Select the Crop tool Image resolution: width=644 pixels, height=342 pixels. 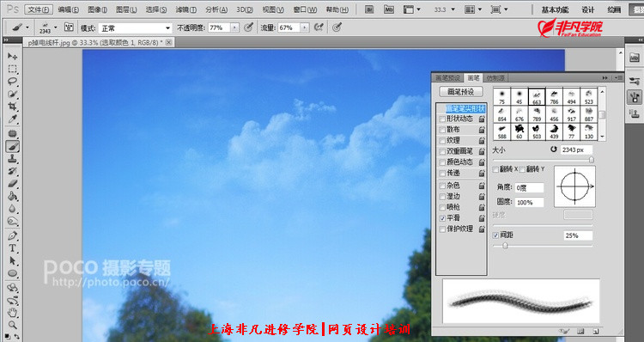coord(12,107)
